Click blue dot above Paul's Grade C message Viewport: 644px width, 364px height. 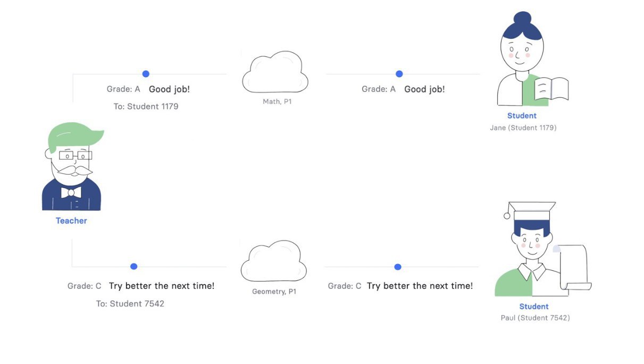click(398, 267)
